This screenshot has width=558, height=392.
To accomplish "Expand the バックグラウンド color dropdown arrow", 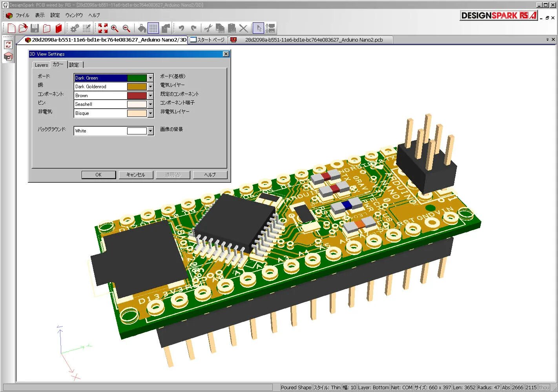I will coord(150,131).
